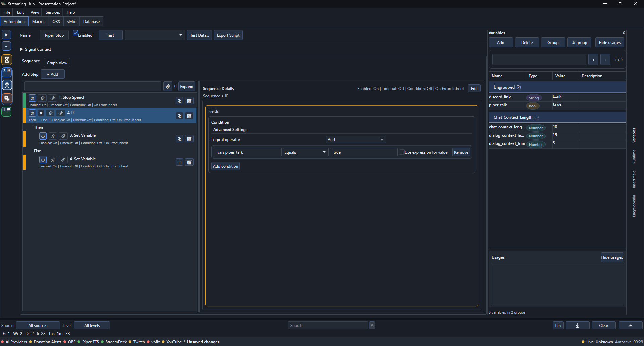Open the Help menu
The image size is (644, 346).
coord(70,12)
